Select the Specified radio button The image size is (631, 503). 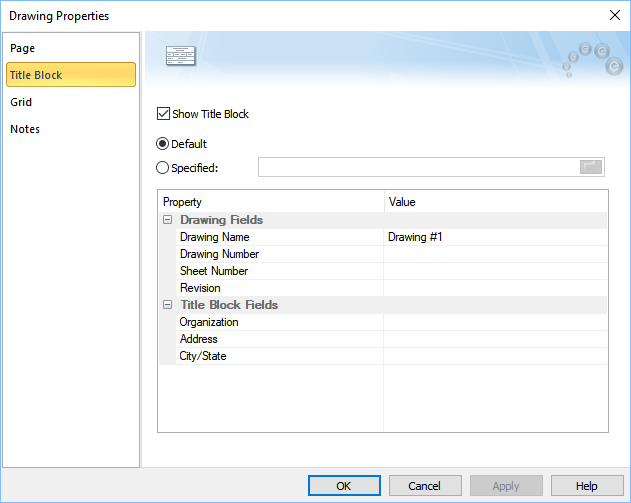point(164,168)
